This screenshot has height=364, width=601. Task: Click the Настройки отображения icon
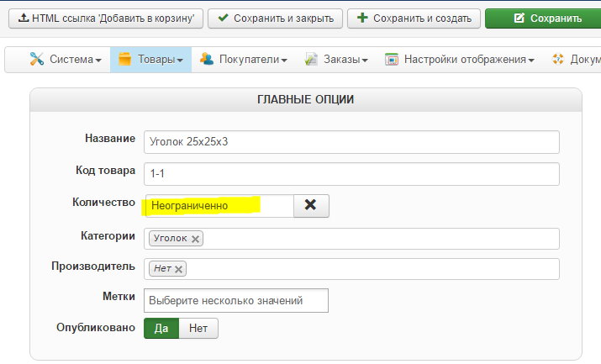392,60
